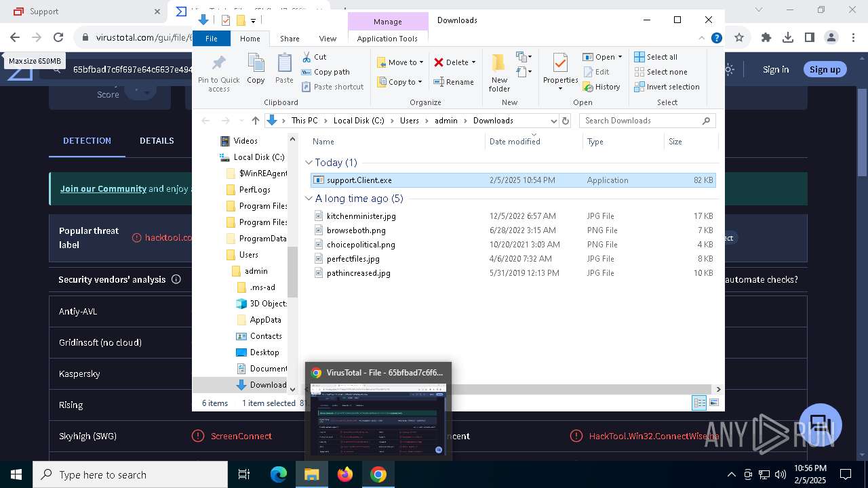The image size is (868, 488).
Task: Refresh the Downloads folder view
Action: pyautogui.click(x=566, y=121)
